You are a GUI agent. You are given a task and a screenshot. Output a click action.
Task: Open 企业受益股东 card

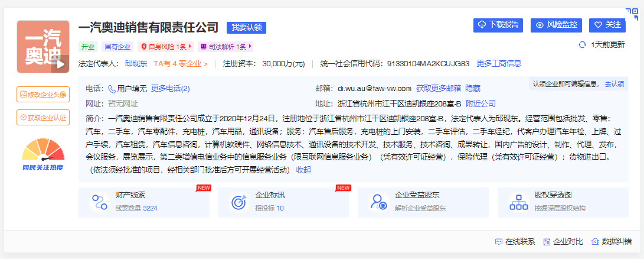(423, 202)
